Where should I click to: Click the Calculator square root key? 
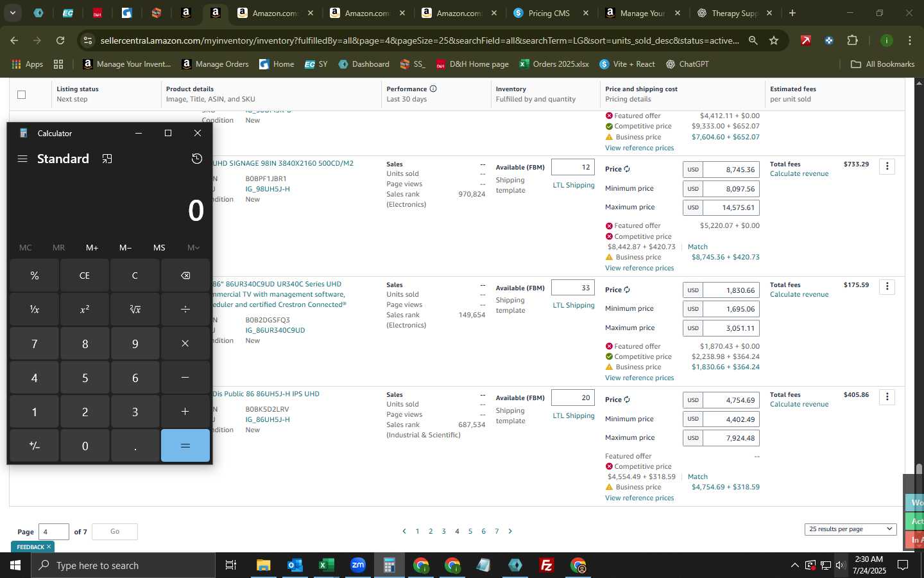pyautogui.click(x=135, y=310)
